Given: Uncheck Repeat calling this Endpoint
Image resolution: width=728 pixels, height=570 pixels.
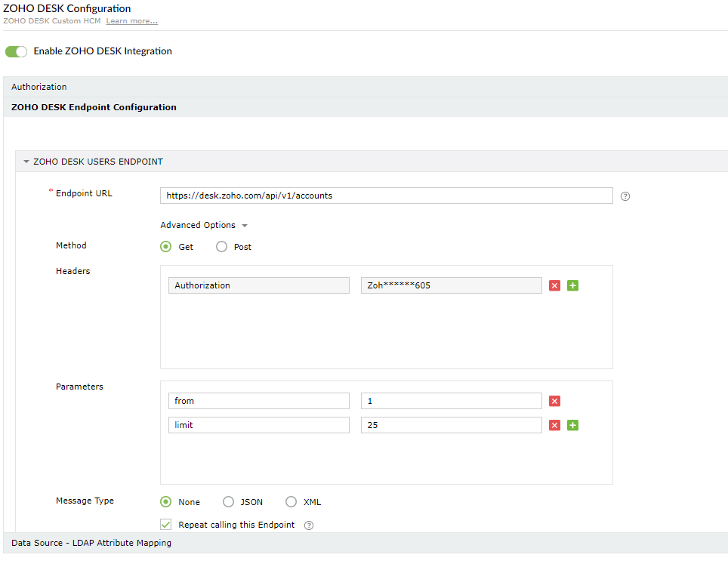Looking at the screenshot, I should (165, 524).
